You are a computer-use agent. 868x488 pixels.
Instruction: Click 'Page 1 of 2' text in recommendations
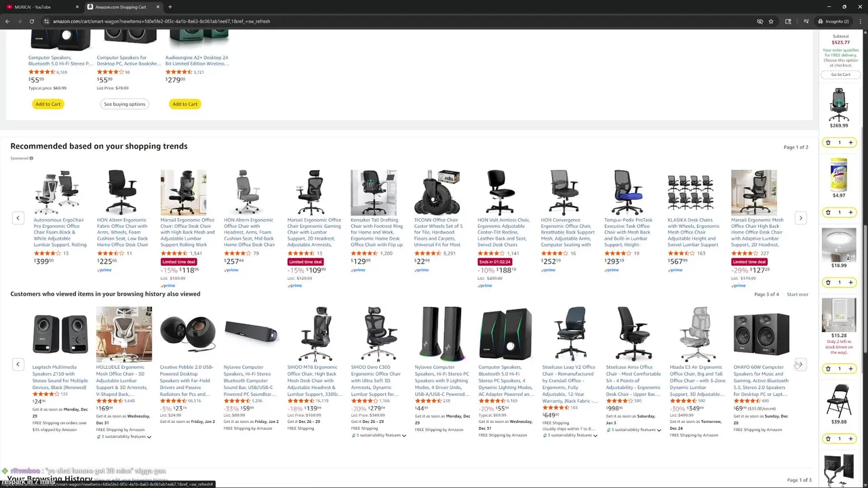coord(795,147)
